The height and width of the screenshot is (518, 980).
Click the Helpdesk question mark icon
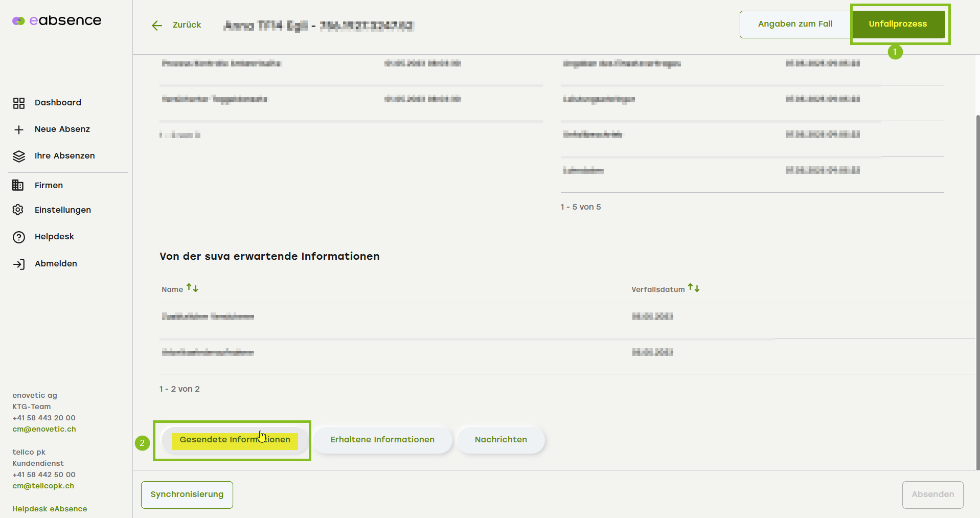click(x=19, y=237)
